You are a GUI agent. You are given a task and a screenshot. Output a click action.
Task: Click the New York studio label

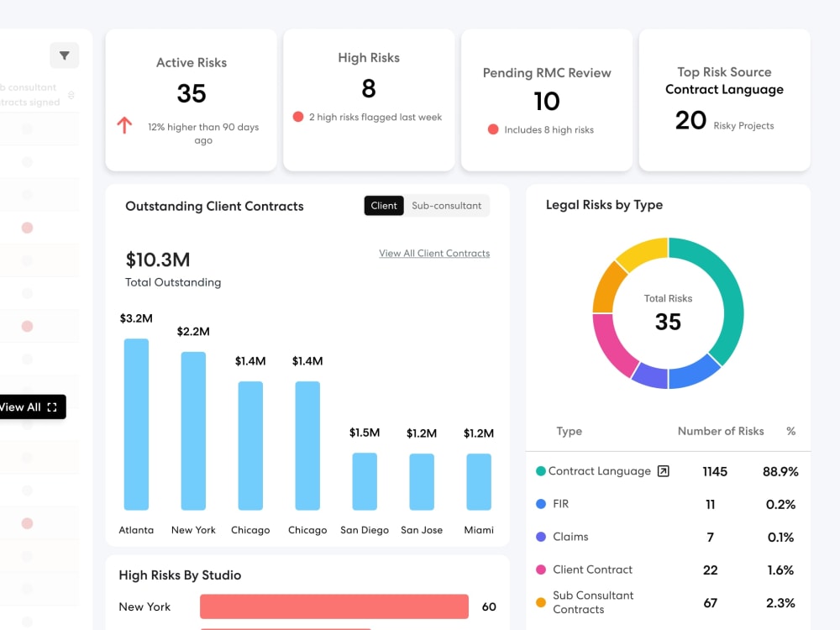coord(144,607)
